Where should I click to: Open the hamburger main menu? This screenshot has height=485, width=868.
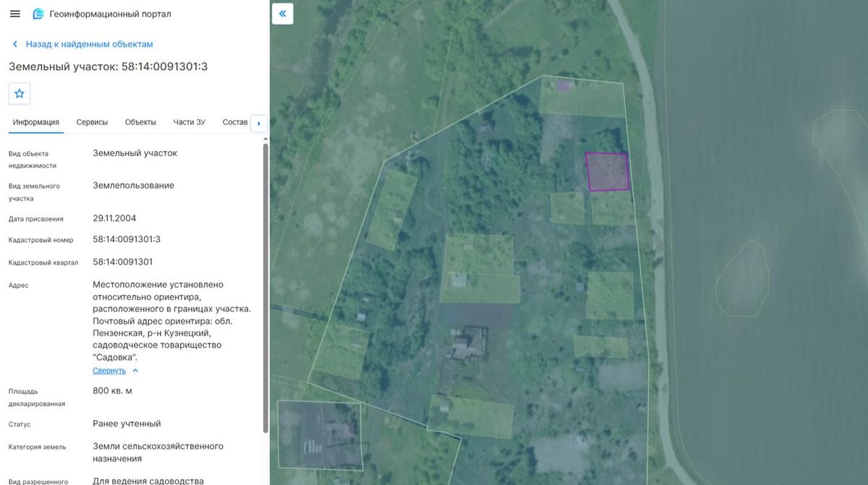pyautogui.click(x=14, y=14)
